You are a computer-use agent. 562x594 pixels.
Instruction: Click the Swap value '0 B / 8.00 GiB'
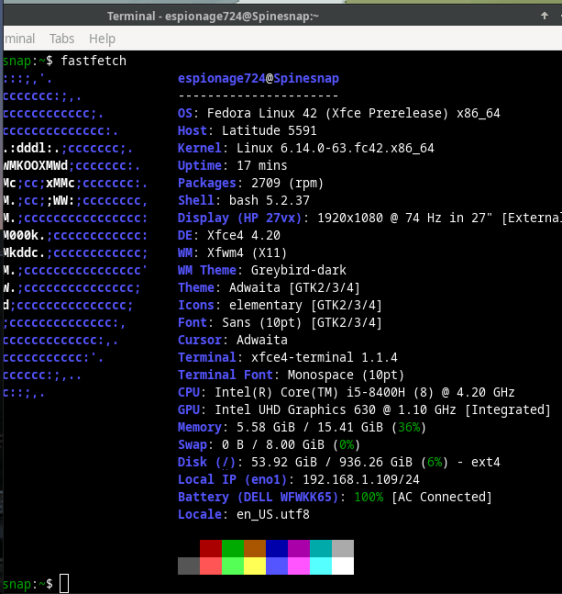click(x=273, y=444)
